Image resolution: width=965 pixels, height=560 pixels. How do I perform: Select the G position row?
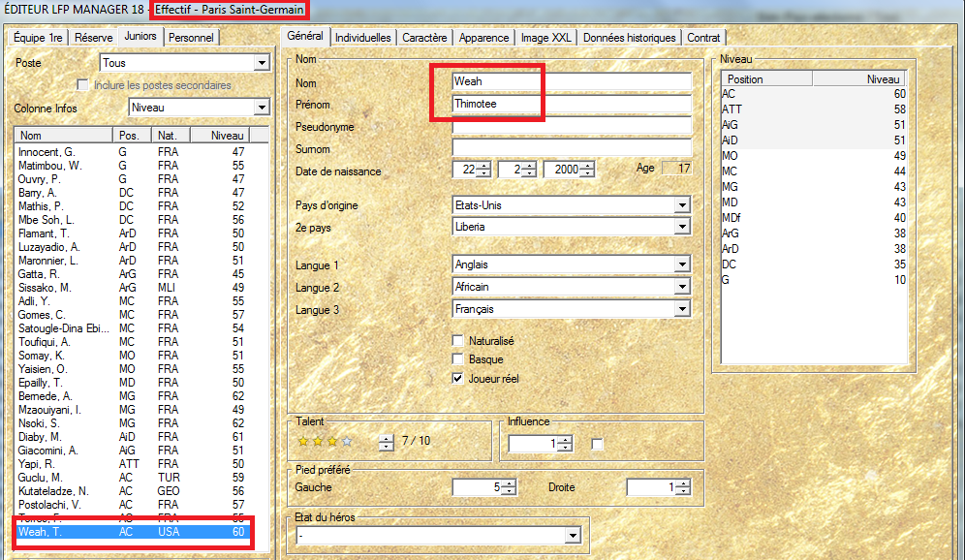tap(814, 280)
